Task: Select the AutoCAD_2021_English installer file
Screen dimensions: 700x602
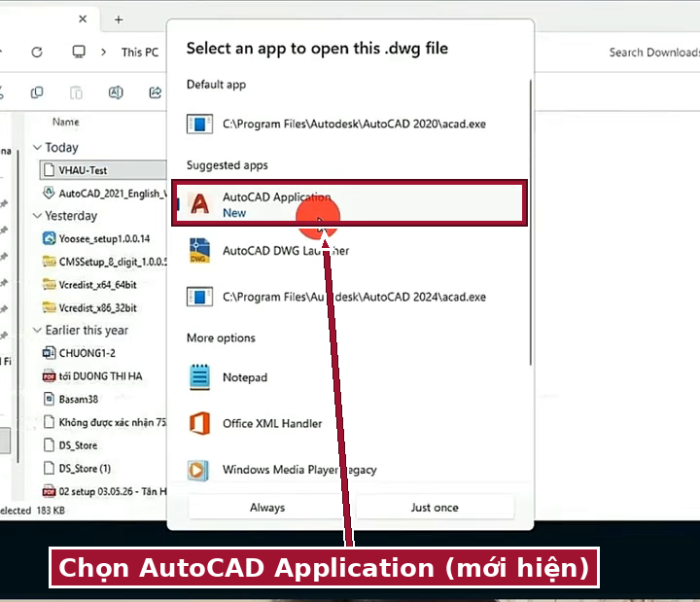Action: coord(103,194)
